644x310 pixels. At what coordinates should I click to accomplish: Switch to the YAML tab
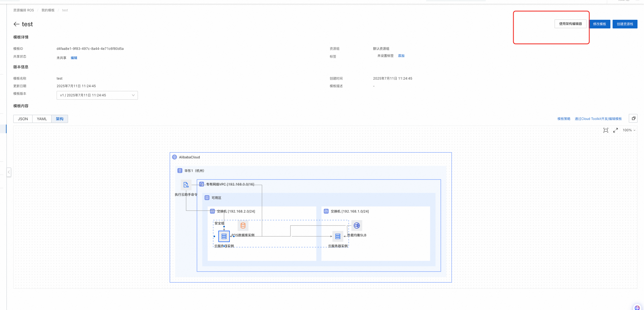pyautogui.click(x=42, y=119)
